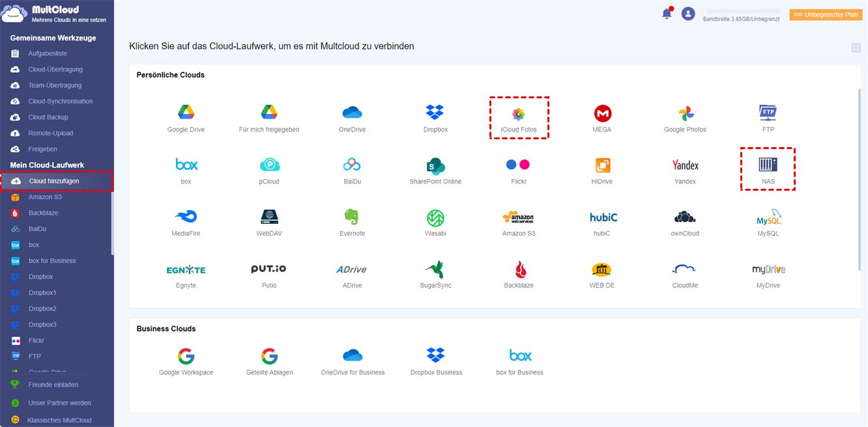
Task: Select the box personal cloud
Action: [x=186, y=171]
